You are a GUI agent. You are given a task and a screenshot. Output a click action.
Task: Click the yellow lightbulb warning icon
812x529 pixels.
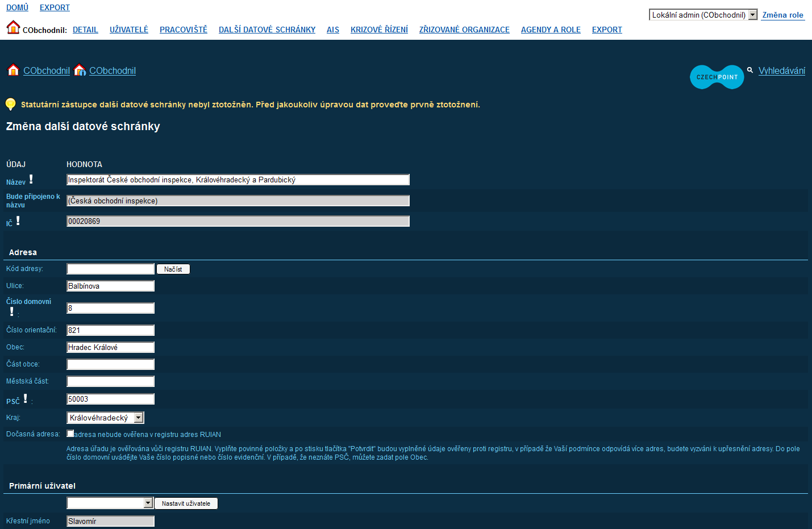(11, 104)
